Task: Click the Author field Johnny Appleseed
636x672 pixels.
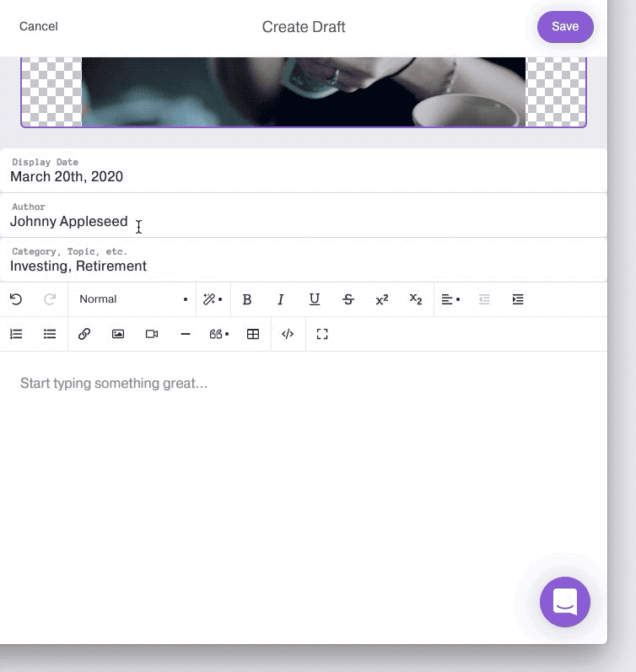Action: coord(304,215)
